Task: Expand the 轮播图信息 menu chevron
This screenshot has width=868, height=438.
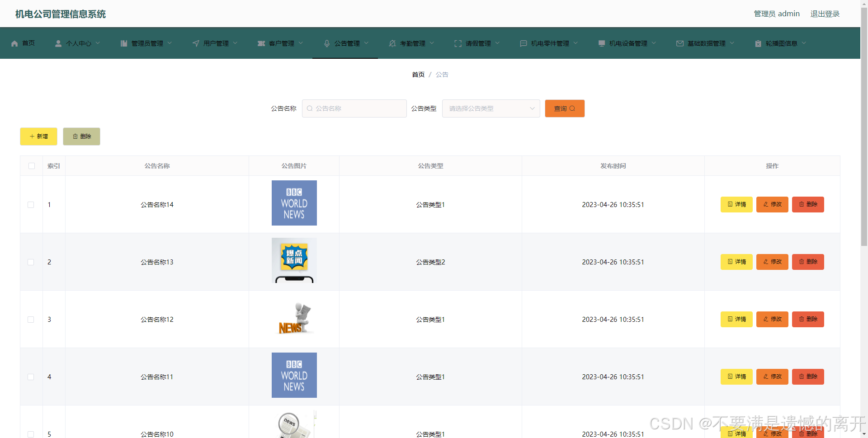Action: coord(804,43)
